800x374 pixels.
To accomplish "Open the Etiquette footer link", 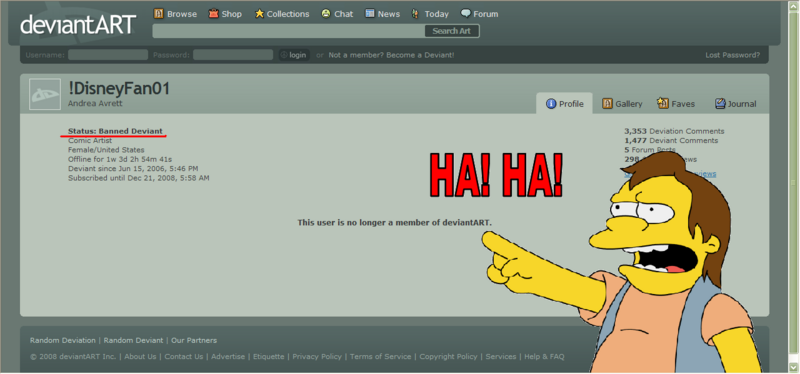I will [269, 357].
